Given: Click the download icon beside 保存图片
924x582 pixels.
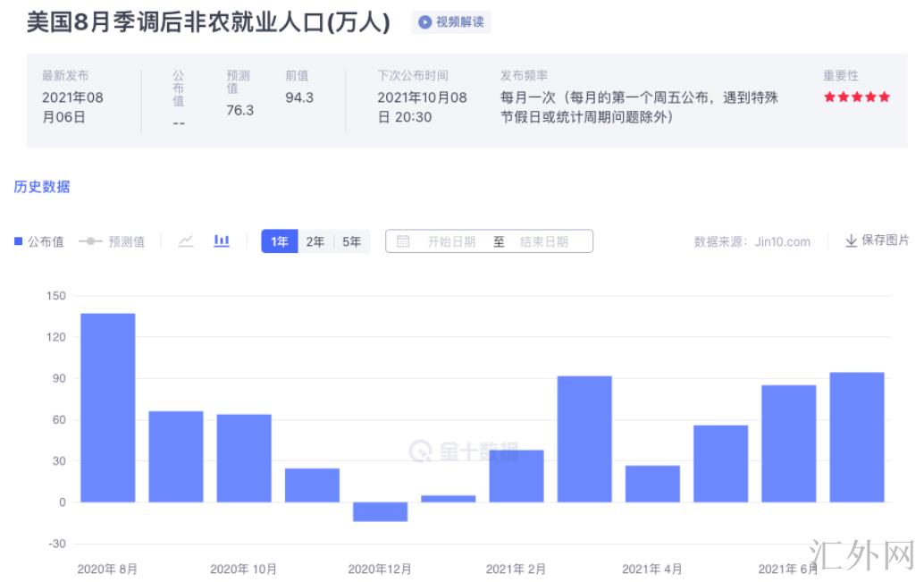Looking at the screenshot, I should pos(851,241).
